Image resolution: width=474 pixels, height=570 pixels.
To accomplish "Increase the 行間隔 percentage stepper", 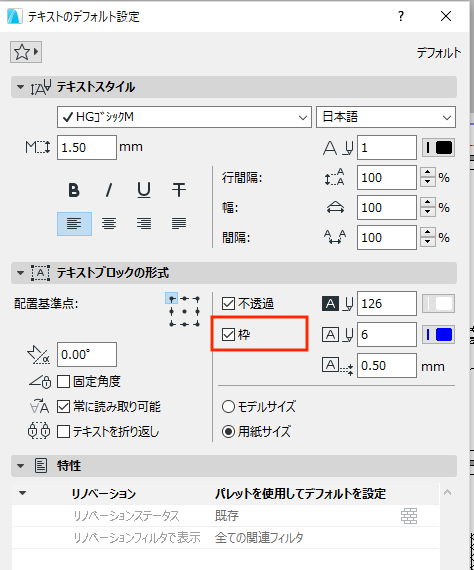I will click(428, 173).
